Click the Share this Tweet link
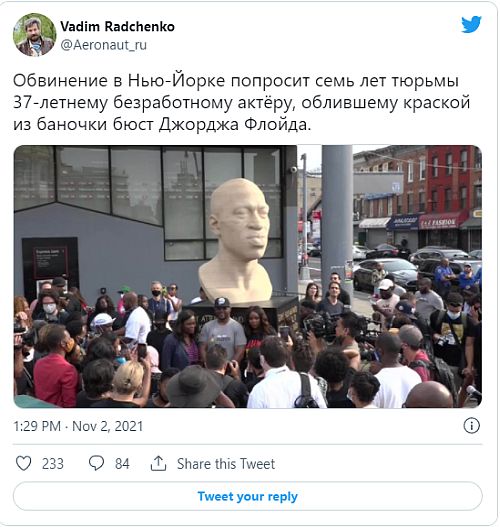The image size is (500, 527). [226, 464]
